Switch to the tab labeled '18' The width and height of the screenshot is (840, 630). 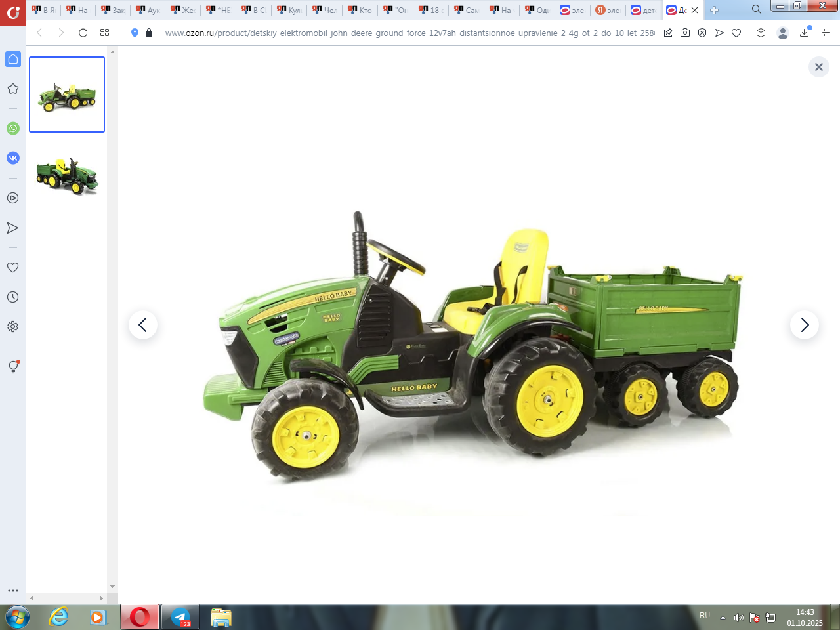pyautogui.click(x=431, y=10)
